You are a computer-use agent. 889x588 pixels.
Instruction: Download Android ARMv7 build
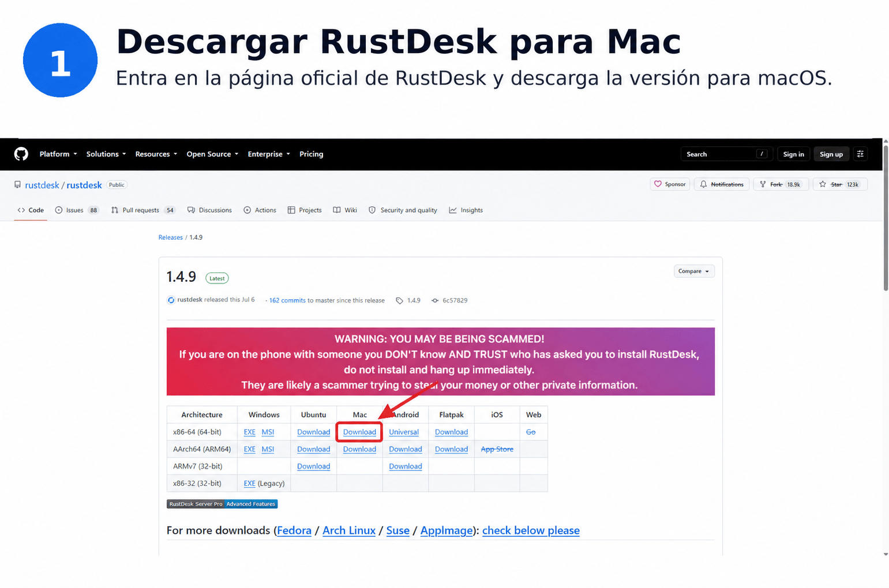(x=406, y=466)
